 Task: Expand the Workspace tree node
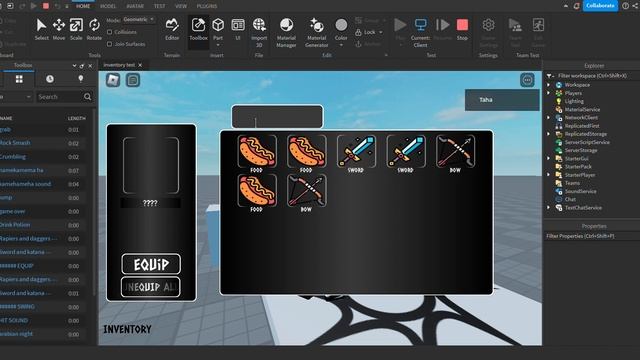549,85
